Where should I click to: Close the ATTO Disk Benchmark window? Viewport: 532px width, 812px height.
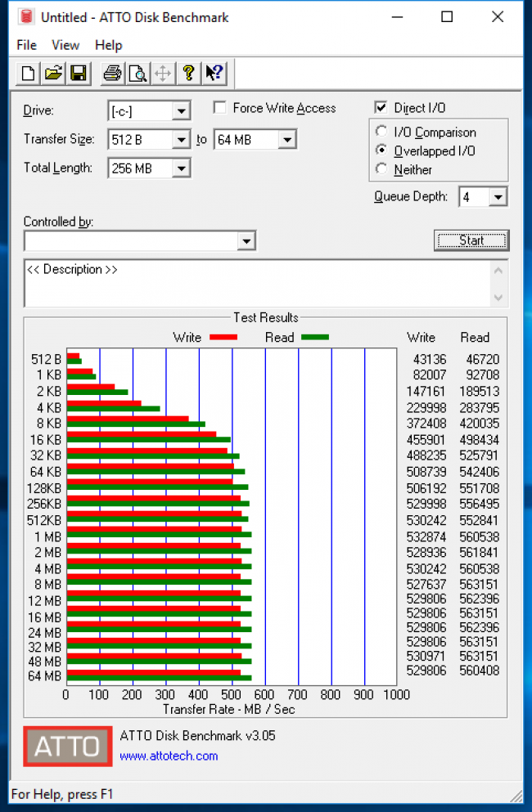498,17
